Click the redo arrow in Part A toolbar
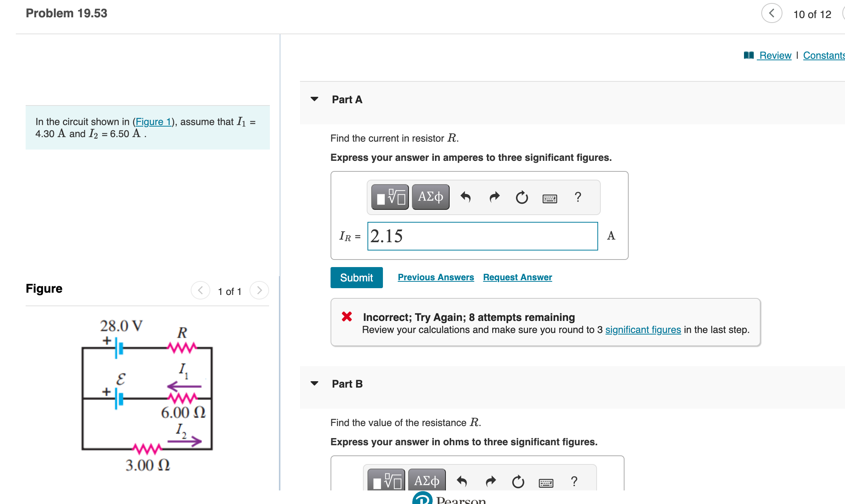Screen dimensions: 845x504 coord(494,197)
